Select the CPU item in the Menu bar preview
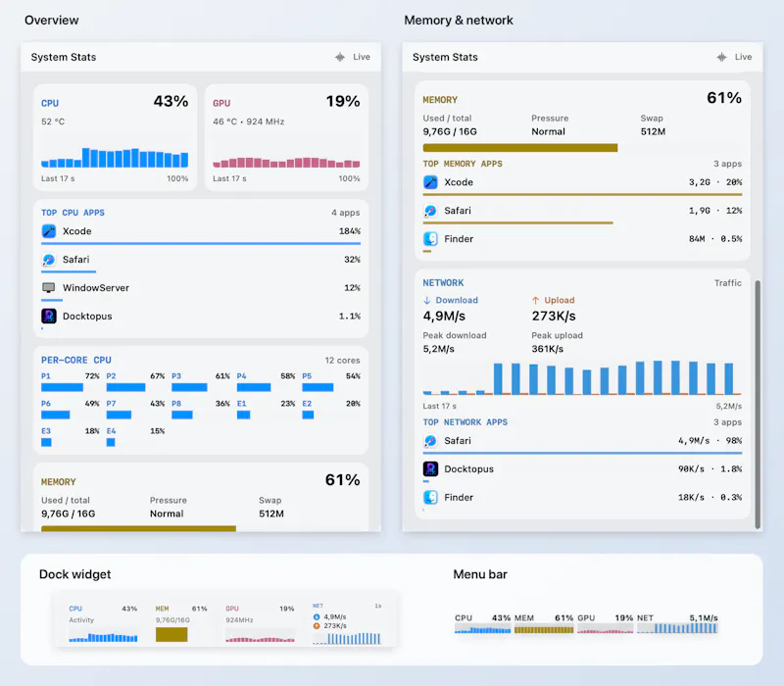Viewport: 784px width, 686px height. [482, 624]
